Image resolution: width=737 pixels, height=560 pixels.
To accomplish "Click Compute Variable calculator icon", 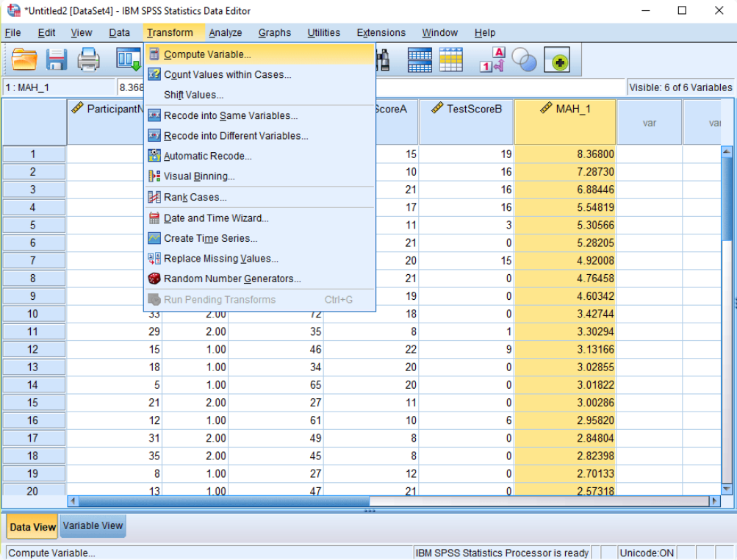I will [x=154, y=54].
